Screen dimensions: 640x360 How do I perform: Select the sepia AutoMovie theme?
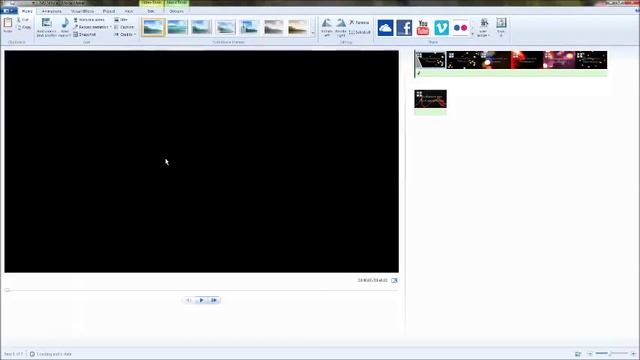click(298, 27)
